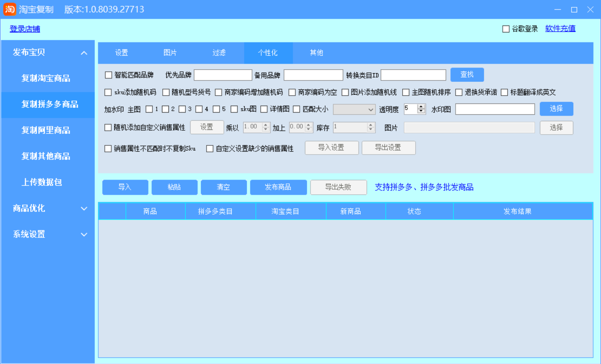Expand the 商品优化 sidebar section
601x364 pixels.
coord(84,209)
